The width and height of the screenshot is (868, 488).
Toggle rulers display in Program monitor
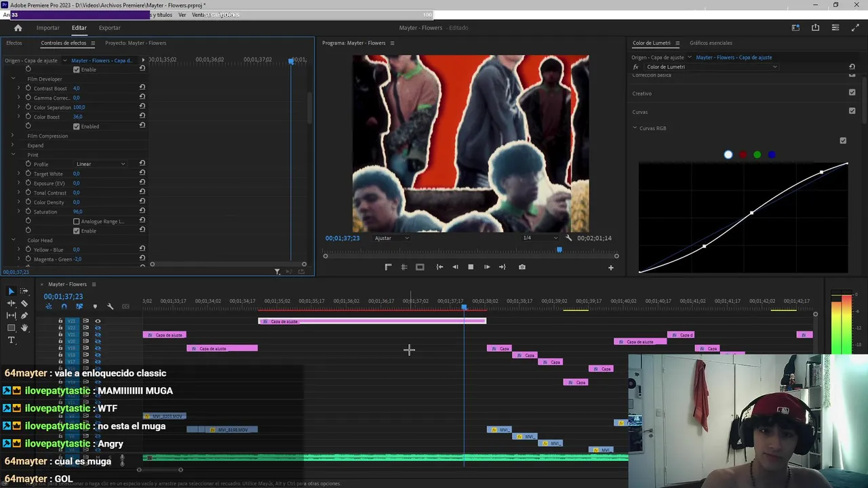tap(388, 267)
